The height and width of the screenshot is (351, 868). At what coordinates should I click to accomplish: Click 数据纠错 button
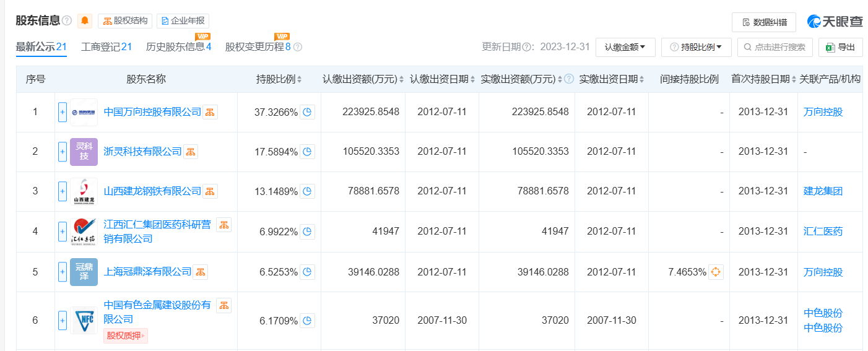pyautogui.click(x=764, y=22)
